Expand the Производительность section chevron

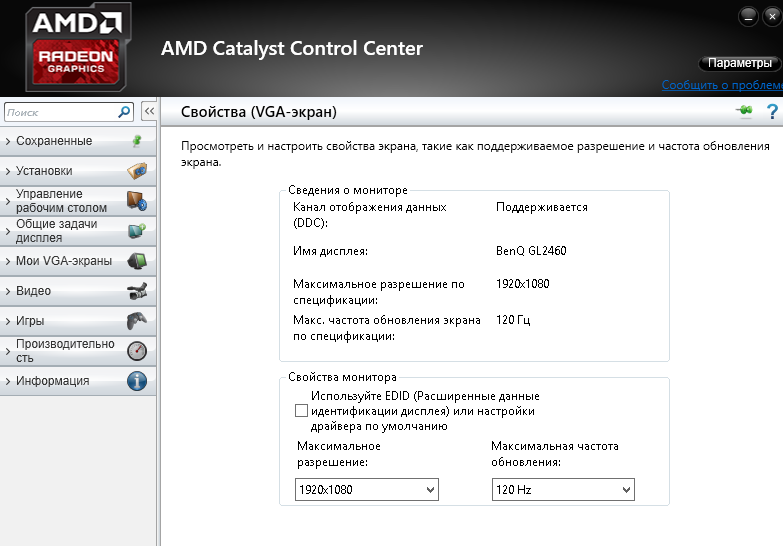[x=7, y=351]
